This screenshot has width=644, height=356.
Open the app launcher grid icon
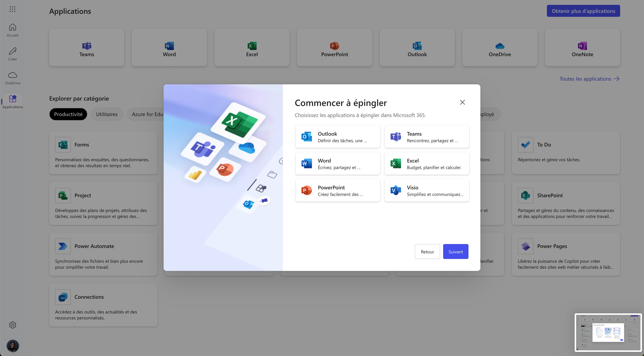point(12,9)
